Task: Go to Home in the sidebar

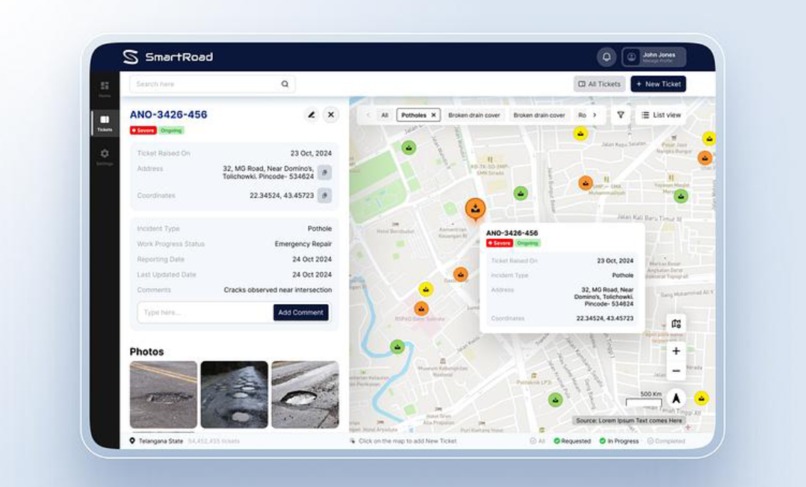Action: tap(104, 89)
